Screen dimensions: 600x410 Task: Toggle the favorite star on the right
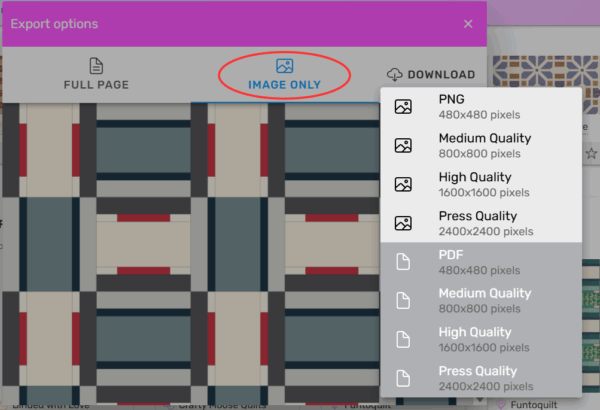point(591,154)
